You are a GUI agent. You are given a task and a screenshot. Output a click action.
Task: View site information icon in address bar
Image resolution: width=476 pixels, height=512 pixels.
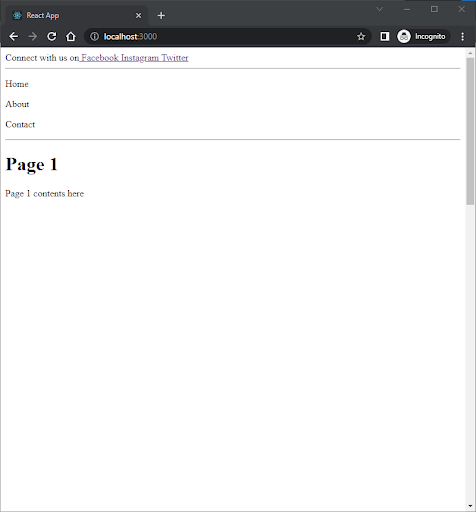point(95,36)
